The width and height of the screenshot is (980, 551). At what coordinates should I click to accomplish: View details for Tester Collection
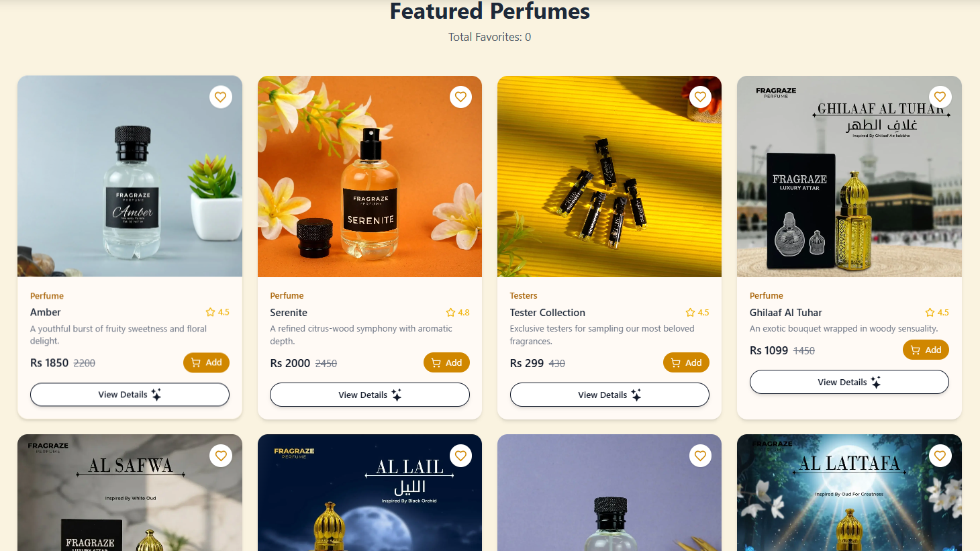pyautogui.click(x=609, y=395)
